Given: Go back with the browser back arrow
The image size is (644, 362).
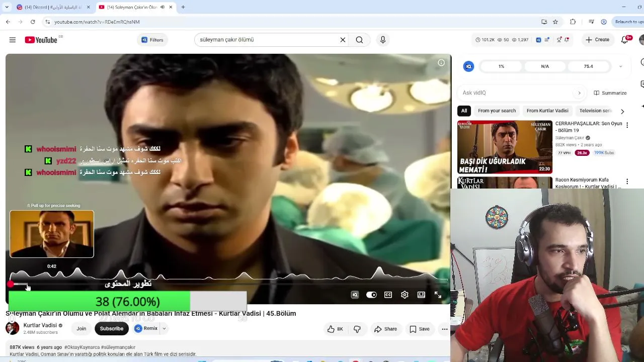Looking at the screenshot, I should [8, 22].
